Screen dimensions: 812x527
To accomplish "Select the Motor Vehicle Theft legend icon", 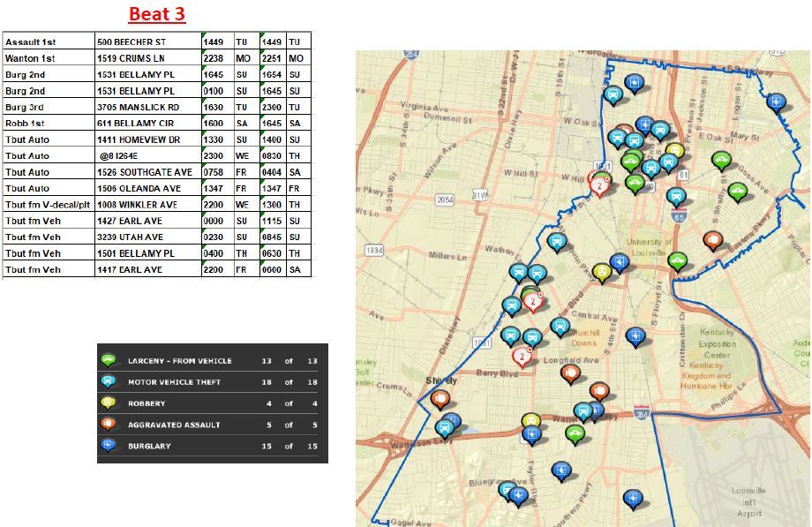I will point(109,381).
